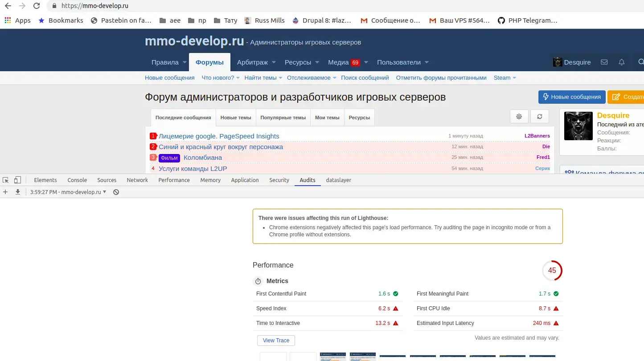
Task: Open Пользователи section
Action: click(x=399, y=62)
